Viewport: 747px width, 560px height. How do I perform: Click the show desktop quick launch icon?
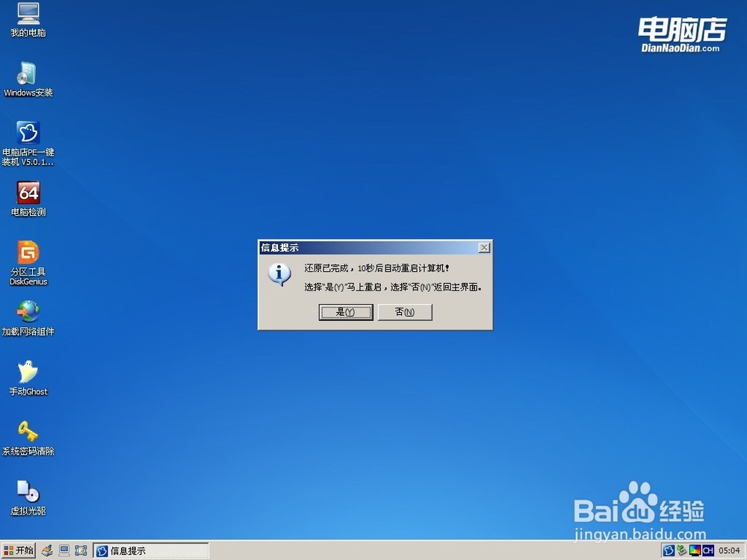pyautogui.click(x=81, y=550)
